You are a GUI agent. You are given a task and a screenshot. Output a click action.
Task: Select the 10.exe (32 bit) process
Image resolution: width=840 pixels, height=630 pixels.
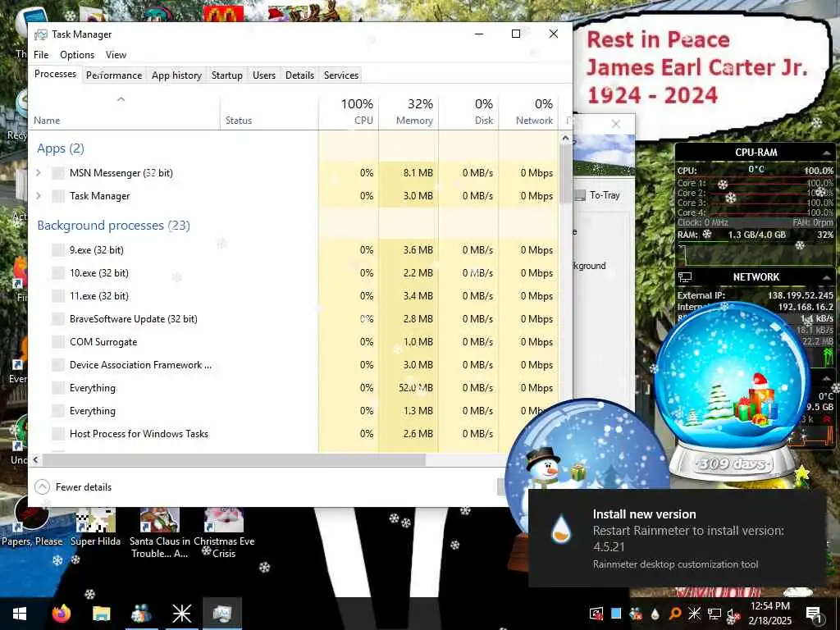click(x=99, y=273)
